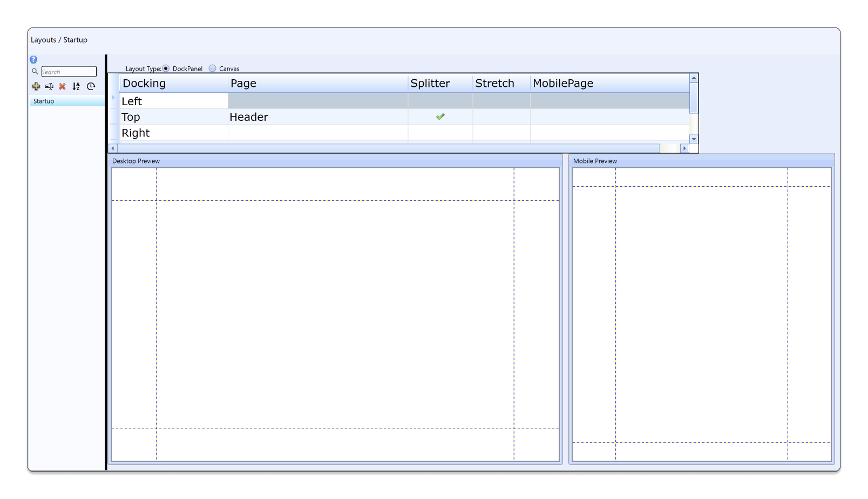Click the magnifying glass search icon
This screenshot has width=868, height=499.
point(35,71)
